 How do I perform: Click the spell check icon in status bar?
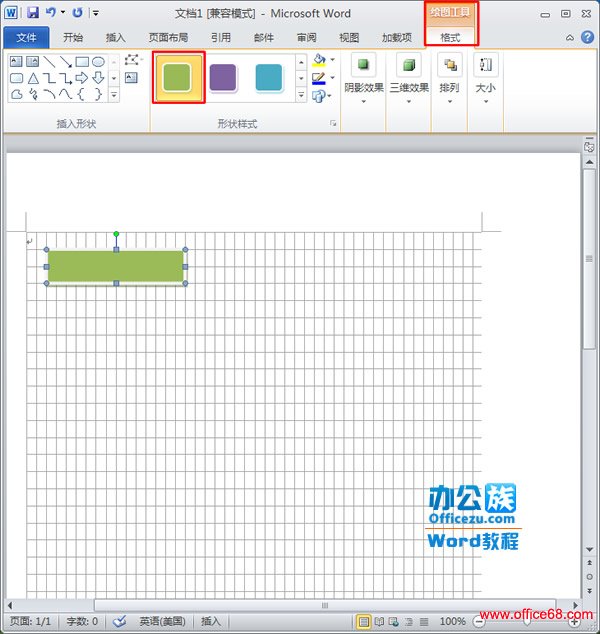click(x=119, y=621)
